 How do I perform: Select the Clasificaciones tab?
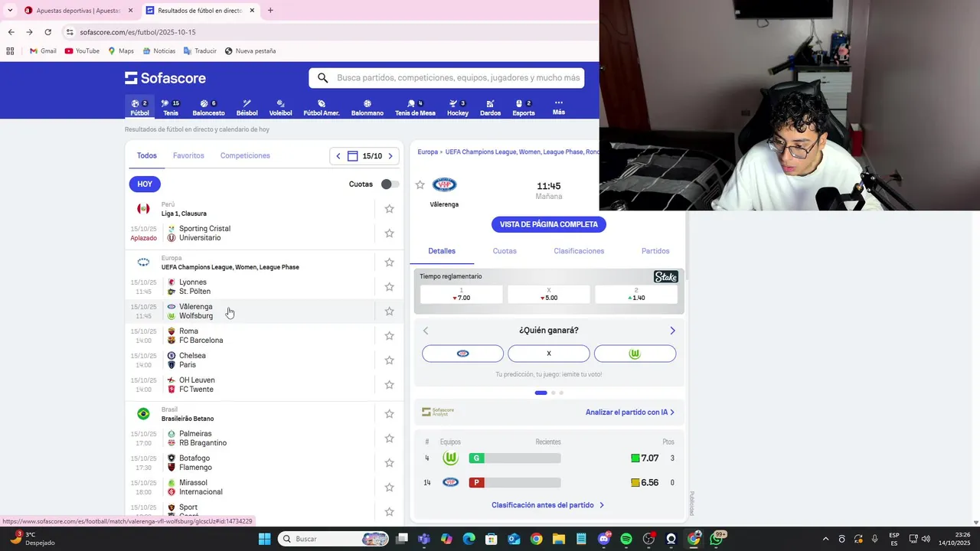coord(579,251)
